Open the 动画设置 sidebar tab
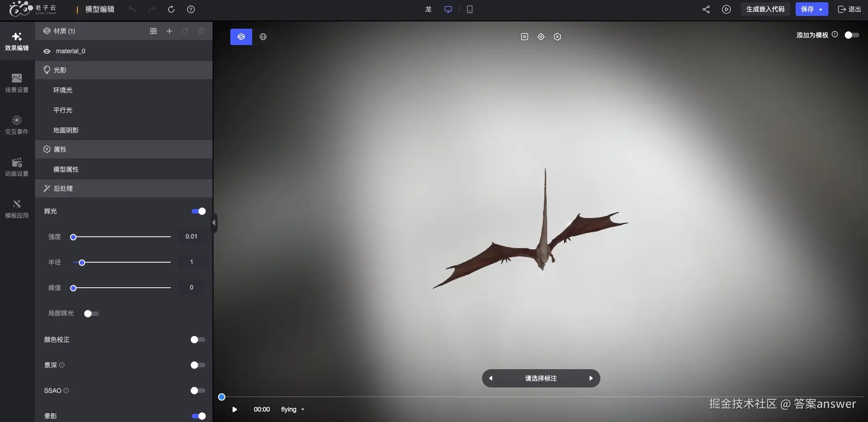The width and height of the screenshot is (868, 422). coord(17,167)
